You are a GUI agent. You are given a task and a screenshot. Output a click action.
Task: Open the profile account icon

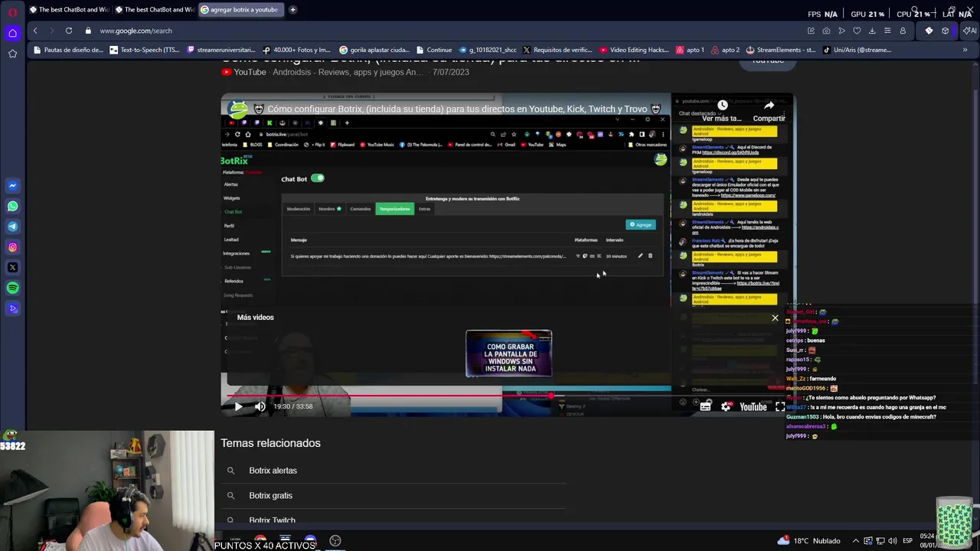coord(903,31)
